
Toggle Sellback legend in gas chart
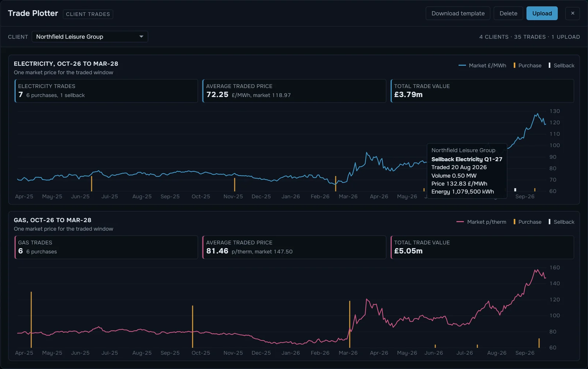coord(561,222)
